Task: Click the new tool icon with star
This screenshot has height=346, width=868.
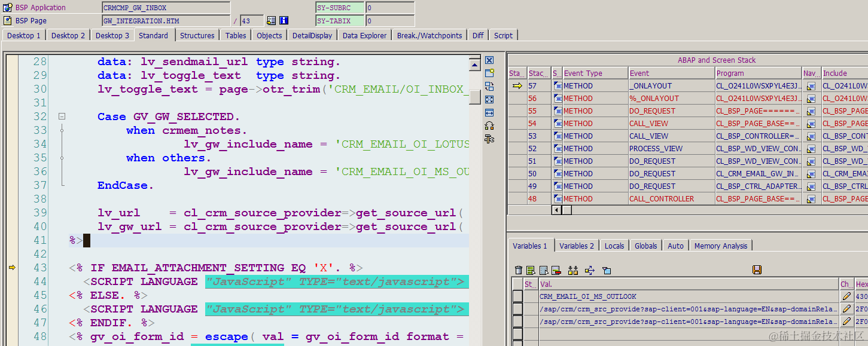Action: pos(489,73)
